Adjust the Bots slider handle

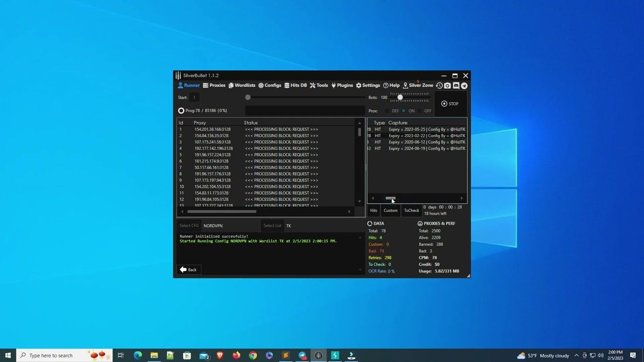click(400, 97)
